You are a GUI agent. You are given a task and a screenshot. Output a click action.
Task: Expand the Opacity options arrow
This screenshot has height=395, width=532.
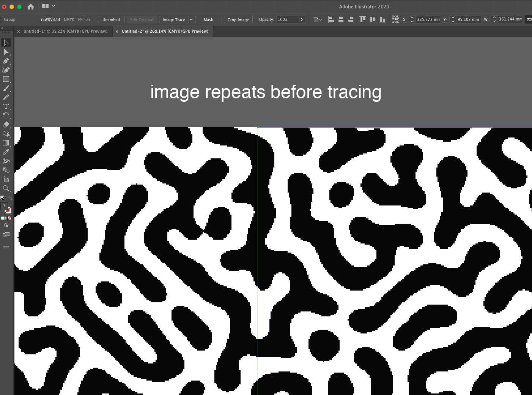302,19
